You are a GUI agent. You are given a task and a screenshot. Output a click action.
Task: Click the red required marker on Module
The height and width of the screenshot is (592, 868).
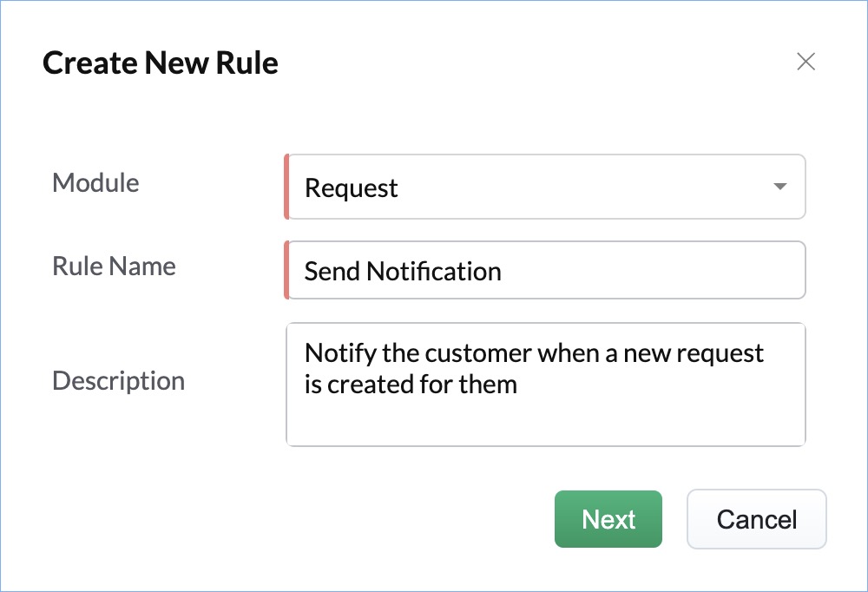click(x=286, y=187)
